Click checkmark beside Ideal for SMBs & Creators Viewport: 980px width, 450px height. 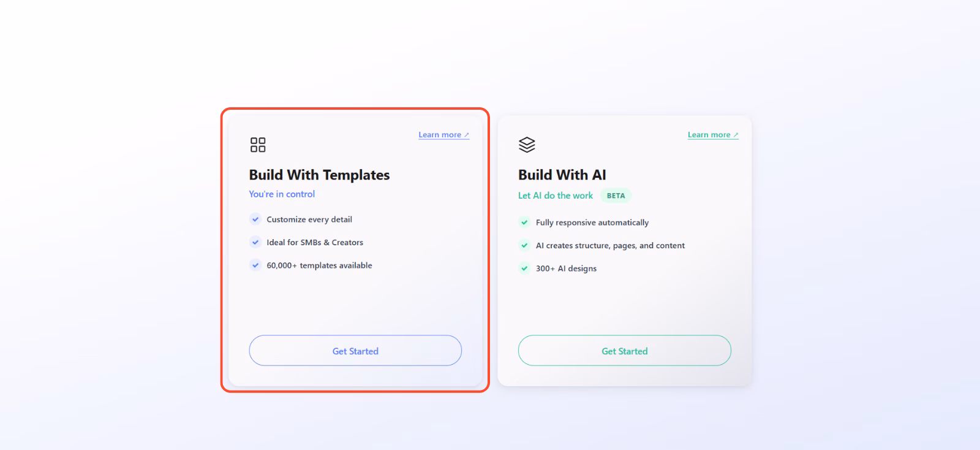pos(255,242)
